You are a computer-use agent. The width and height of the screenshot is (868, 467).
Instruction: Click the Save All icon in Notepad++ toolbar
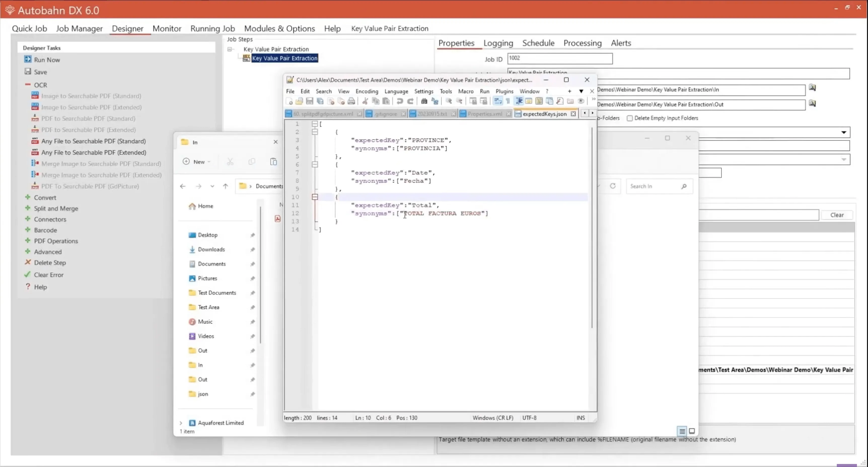pyautogui.click(x=320, y=101)
